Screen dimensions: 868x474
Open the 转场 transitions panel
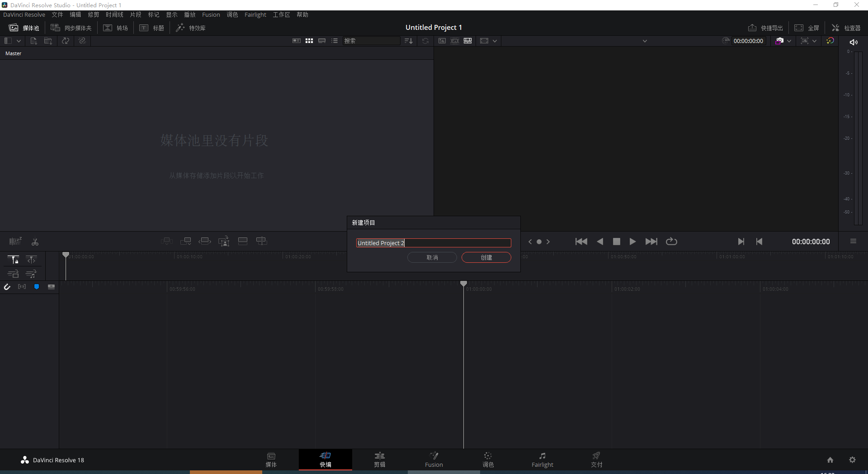[116, 28]
